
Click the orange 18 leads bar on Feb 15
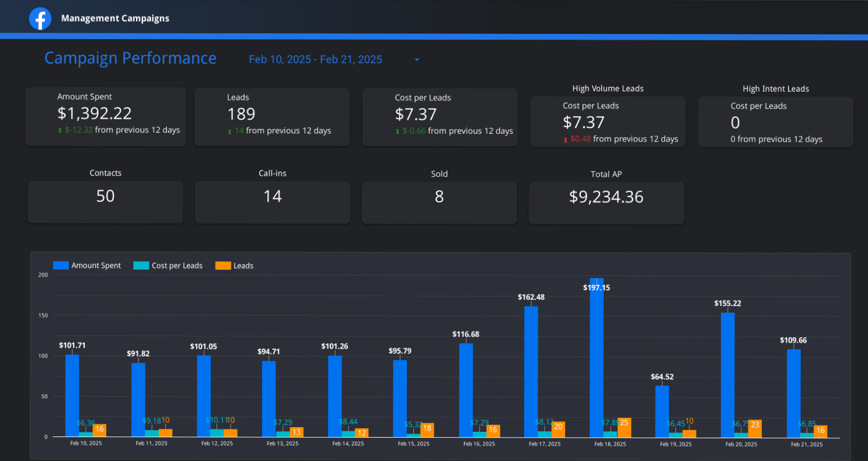tap(427, 430)
